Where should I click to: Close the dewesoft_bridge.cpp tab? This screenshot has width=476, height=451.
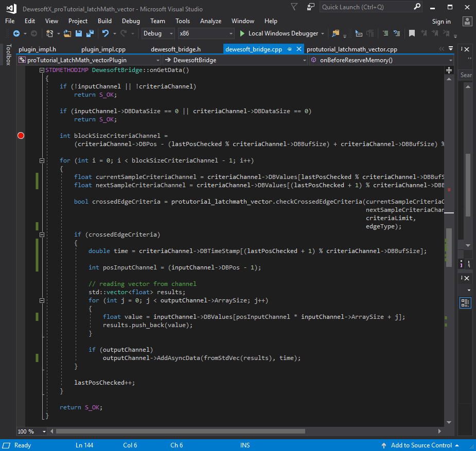pyautogui.click(x=298, y=49)
